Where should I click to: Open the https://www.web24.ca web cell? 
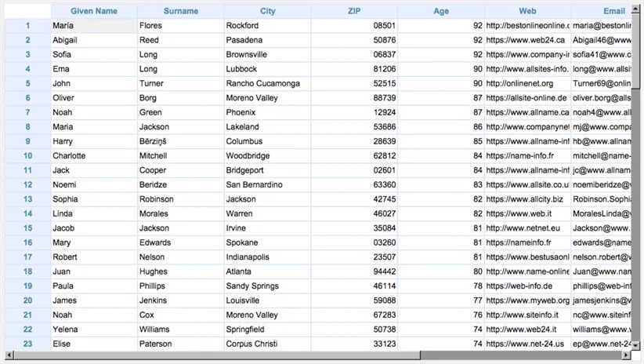[527, 40]
